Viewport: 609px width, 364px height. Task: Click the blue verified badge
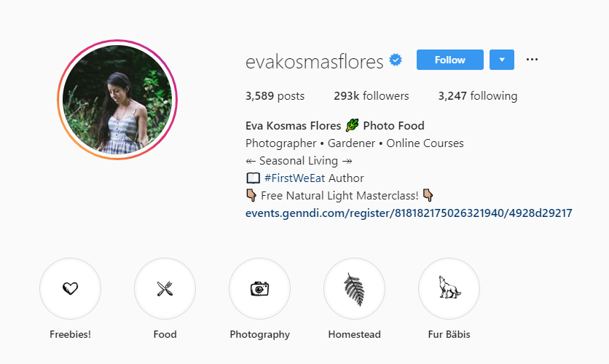(396, 60)
